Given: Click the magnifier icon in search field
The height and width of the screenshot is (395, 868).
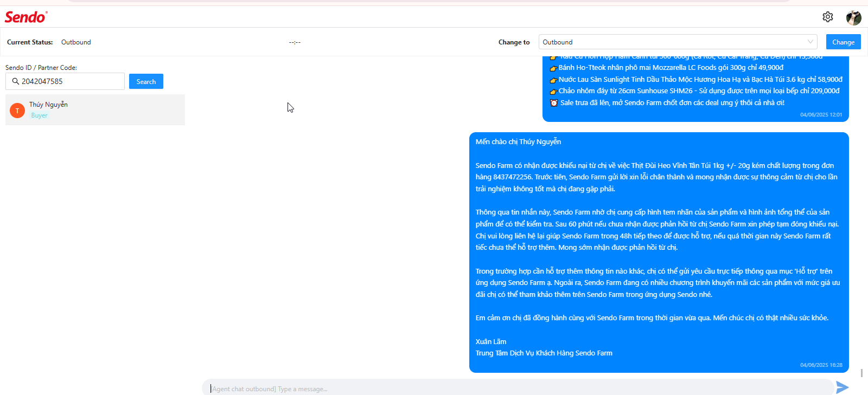Looking at the screenshot, I should 16,81.
